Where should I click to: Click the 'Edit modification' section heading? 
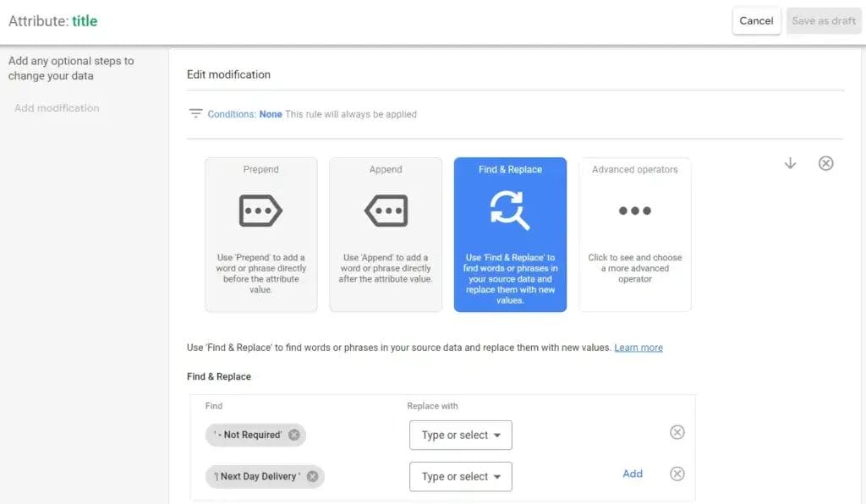[227, 74]
